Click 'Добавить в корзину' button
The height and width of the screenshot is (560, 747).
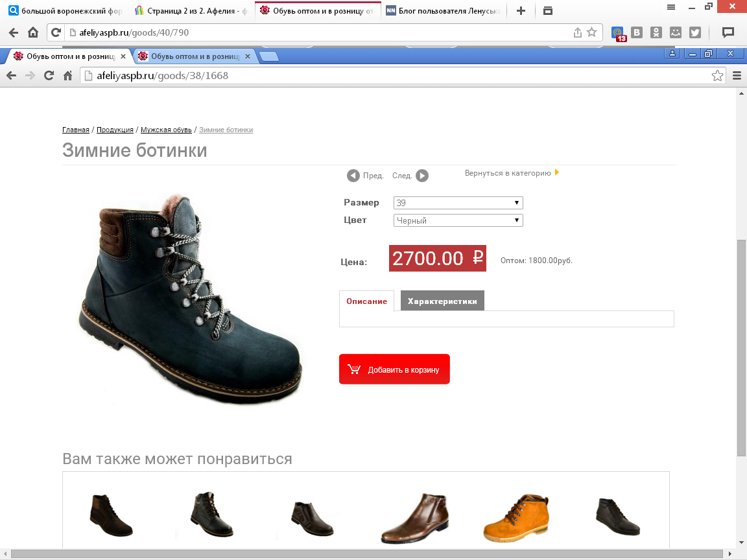point(394,369)
